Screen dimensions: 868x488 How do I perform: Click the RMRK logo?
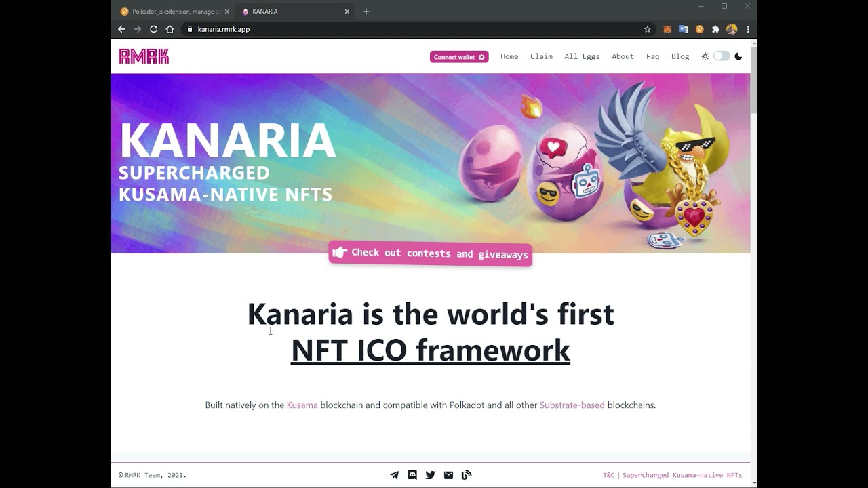click(144, 56)
